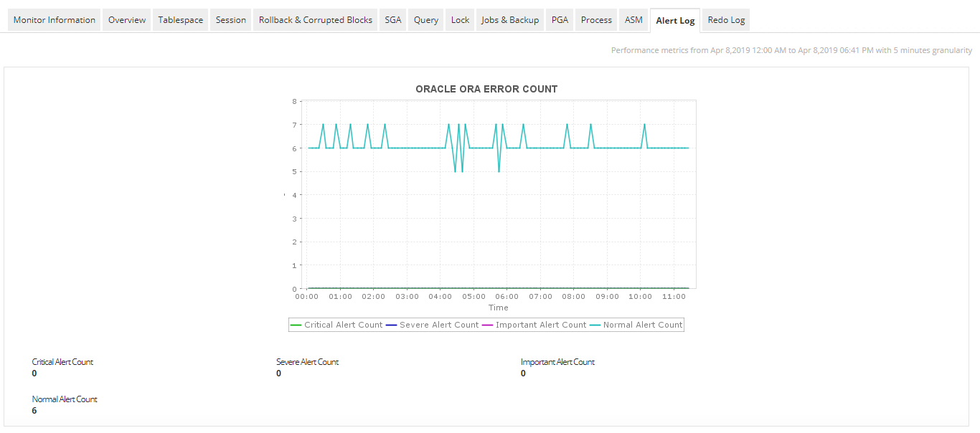Select the Tablespace tab
The height and width of the screenshot is (433, 980).
(180, 19)
